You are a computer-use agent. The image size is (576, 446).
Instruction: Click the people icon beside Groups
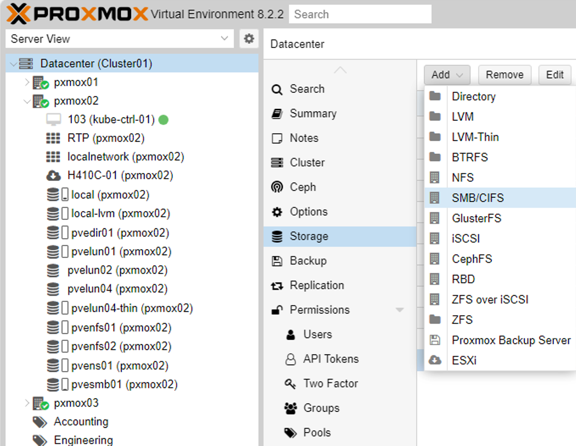(291, 408)
